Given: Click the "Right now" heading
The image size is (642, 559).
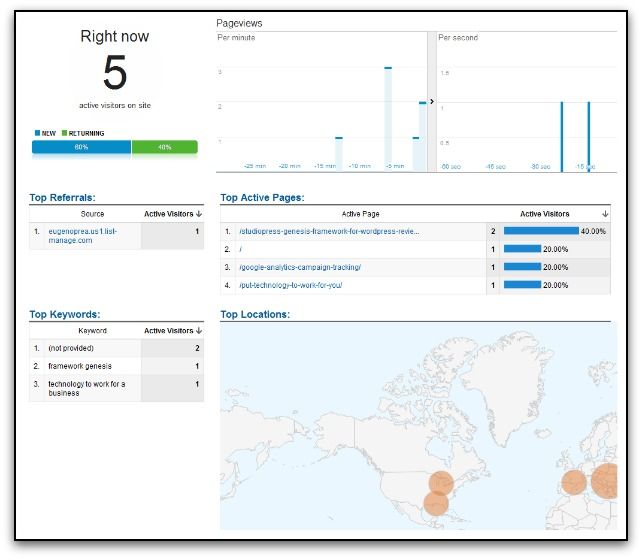Looking at the screenshot, I should (115, 36).
